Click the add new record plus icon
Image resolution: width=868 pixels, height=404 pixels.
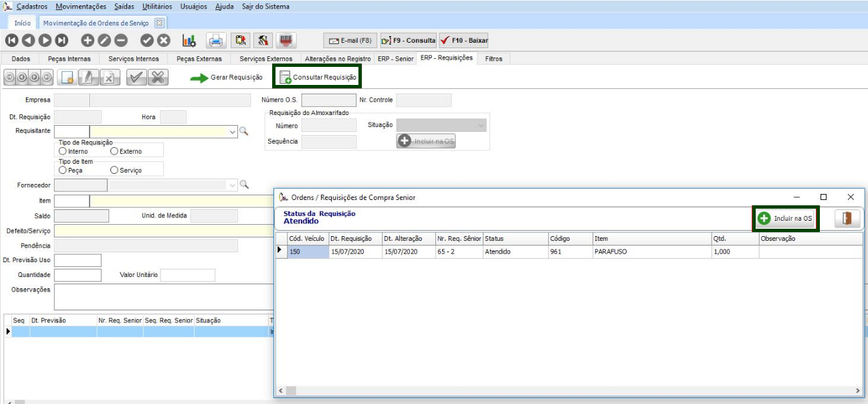tap(88, 40)
